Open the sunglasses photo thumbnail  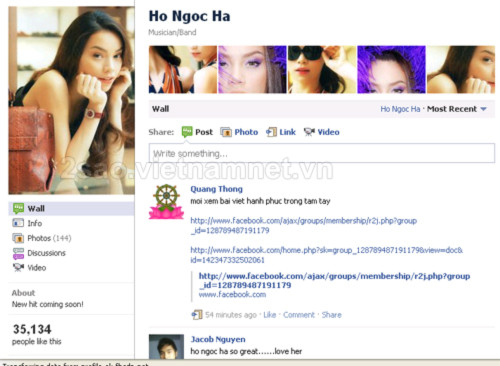322,70
